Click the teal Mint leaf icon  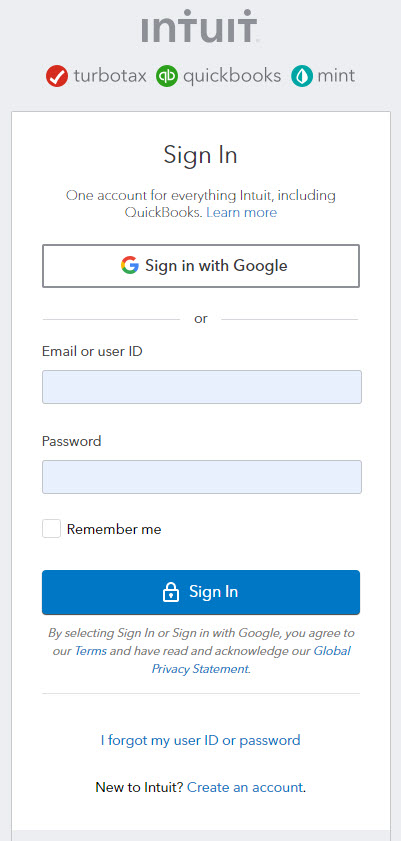pyautogui.click(x=302, y=76)
